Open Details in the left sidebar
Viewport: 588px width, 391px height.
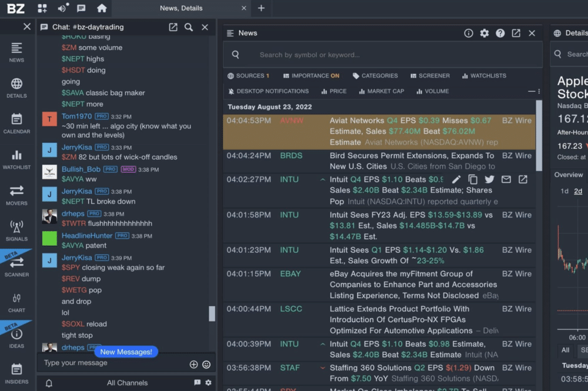16,88
